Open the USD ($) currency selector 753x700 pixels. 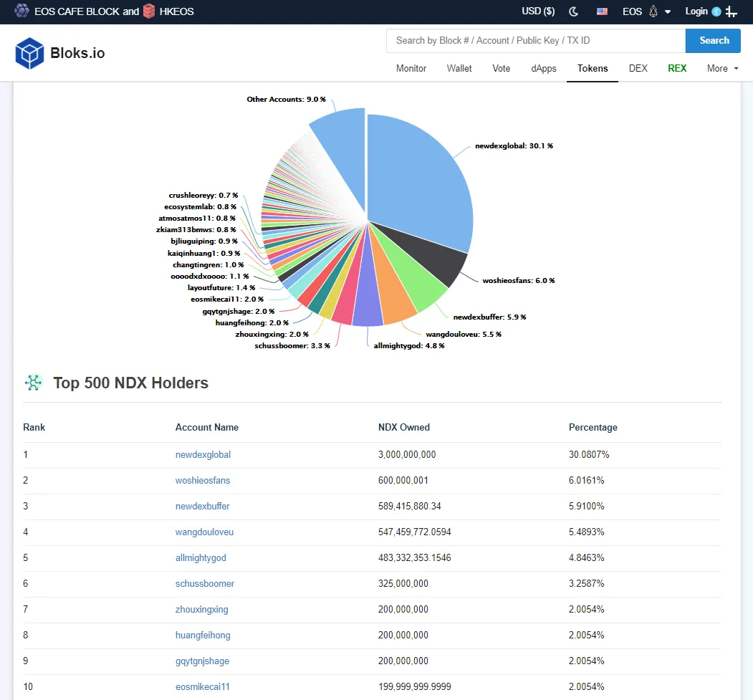538,11
